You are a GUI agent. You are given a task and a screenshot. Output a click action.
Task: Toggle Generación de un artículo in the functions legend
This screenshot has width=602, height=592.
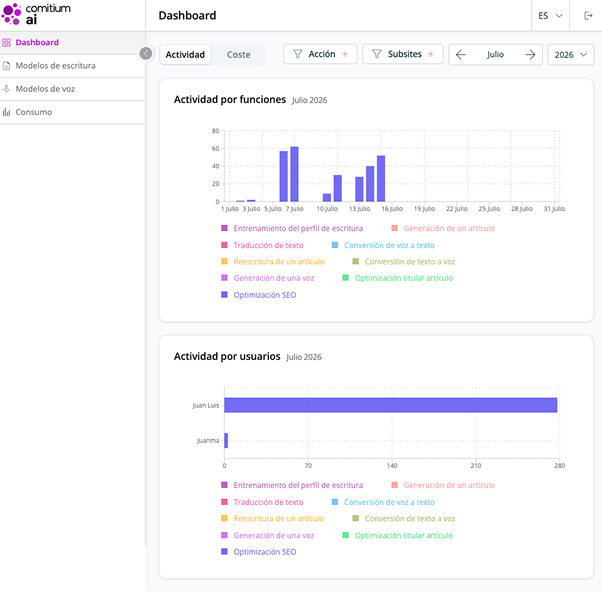point(443,228)
